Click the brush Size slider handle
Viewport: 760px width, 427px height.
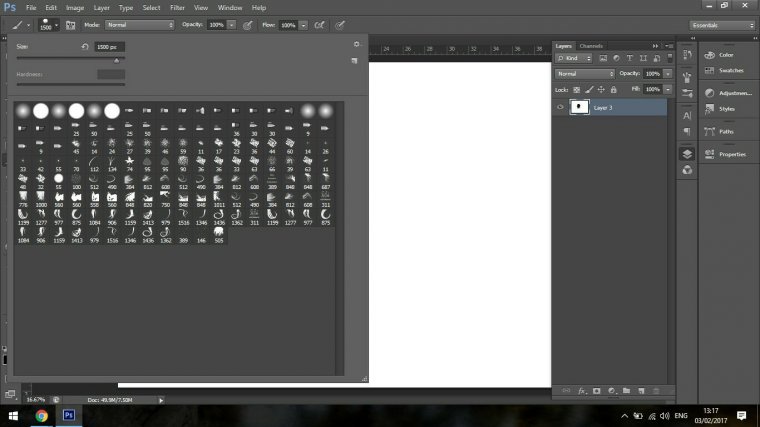pos(116,60)
